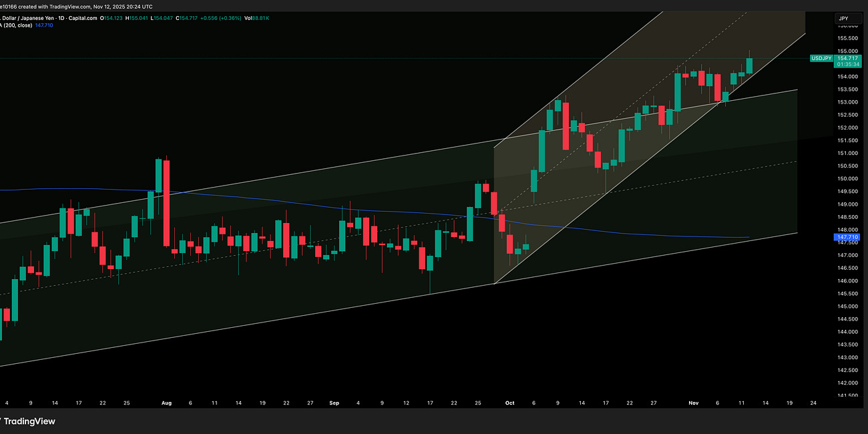The width and height of the screenshot is (868, 434).
Task: Click the Nov label on the time axis
Action: (x=693, y=403)
